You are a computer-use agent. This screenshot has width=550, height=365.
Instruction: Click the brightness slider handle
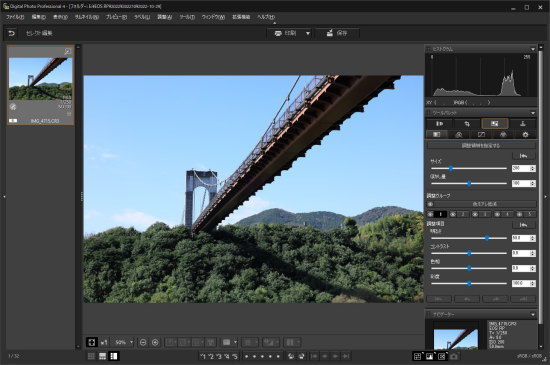point(487,238)
